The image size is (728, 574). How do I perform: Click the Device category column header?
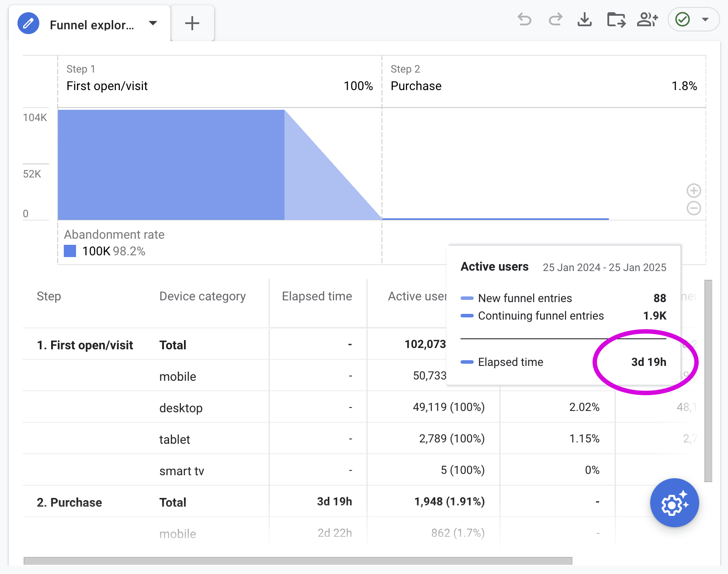pyautogui.click(x=202, y=296)
